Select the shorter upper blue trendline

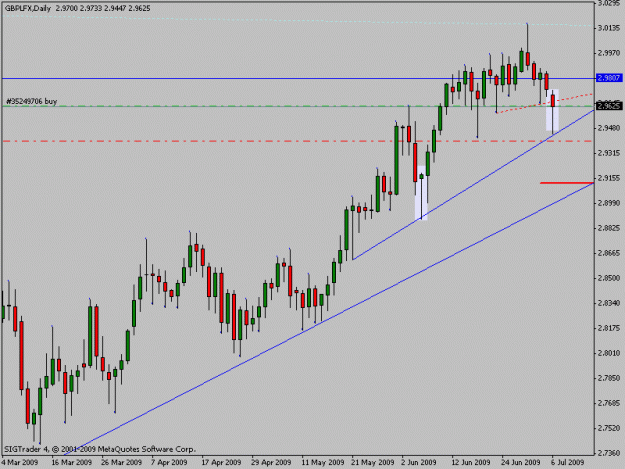[473, 185]
